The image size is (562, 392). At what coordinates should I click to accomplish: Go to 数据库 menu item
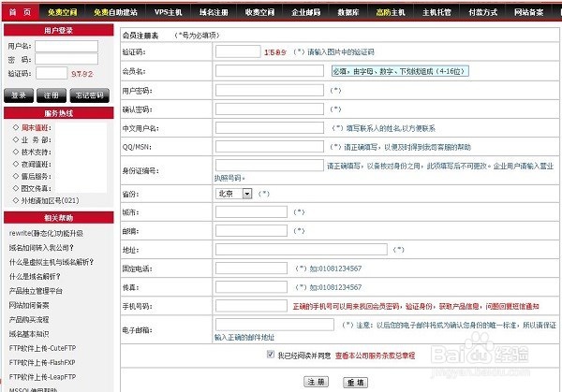click(x=348, y=12)
